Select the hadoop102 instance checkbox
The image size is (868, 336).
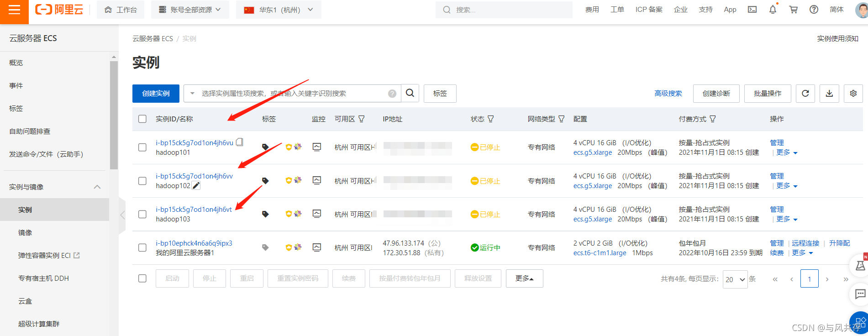click(142, 181)
